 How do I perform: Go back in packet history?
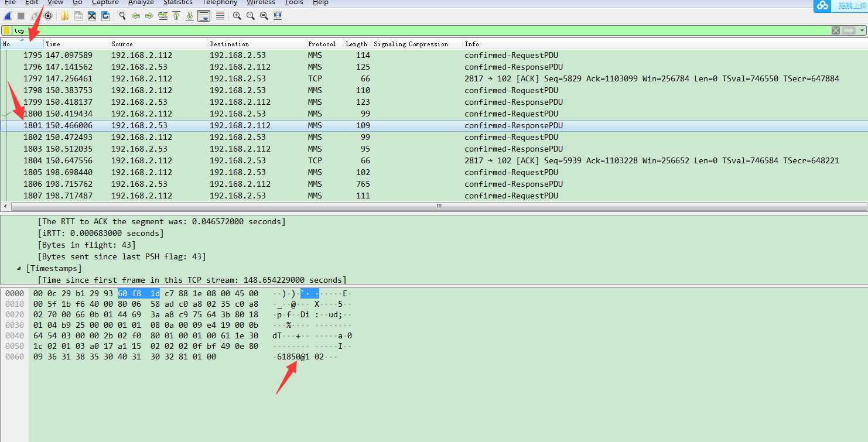(135, 16)
